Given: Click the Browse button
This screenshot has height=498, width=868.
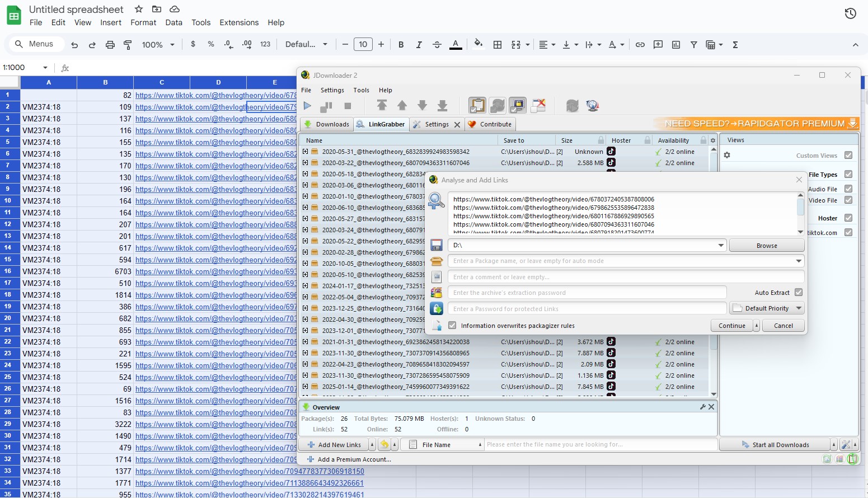Looking at the screenshot, I should pos(766,245).
